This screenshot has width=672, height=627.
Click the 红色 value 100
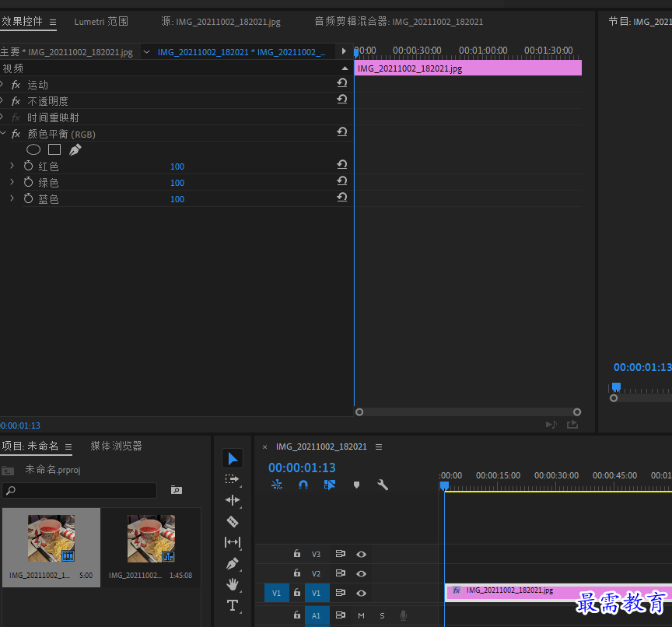click(x=177, y=166)
